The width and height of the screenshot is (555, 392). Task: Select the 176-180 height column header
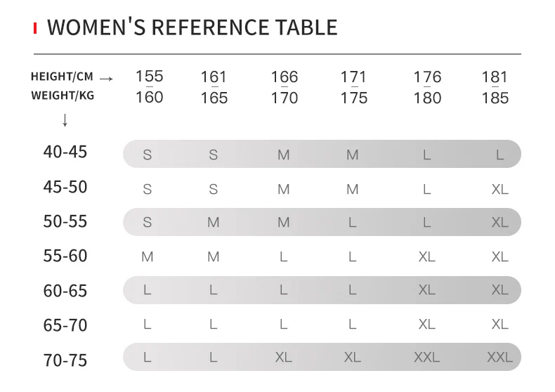(x=427, y=87)
